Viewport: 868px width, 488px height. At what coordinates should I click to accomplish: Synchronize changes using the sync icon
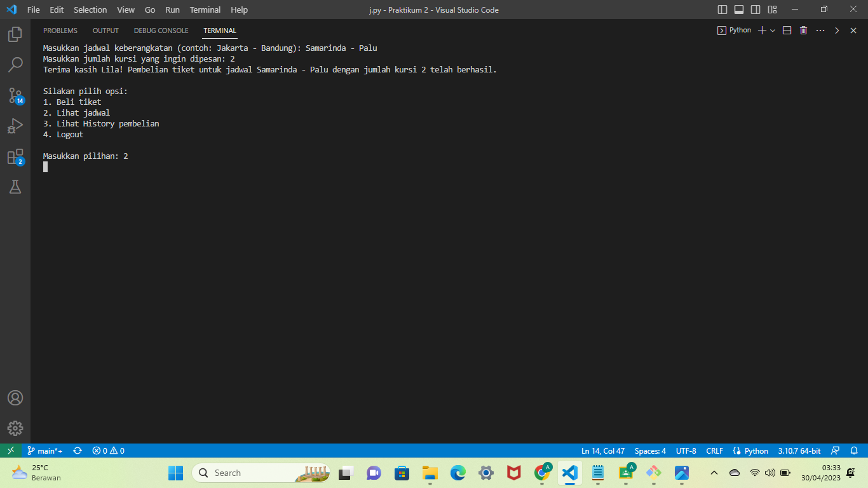[78, 451]
